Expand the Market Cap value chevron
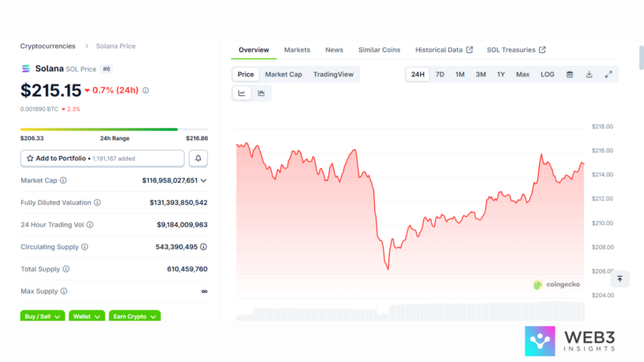 pos(203,180)
